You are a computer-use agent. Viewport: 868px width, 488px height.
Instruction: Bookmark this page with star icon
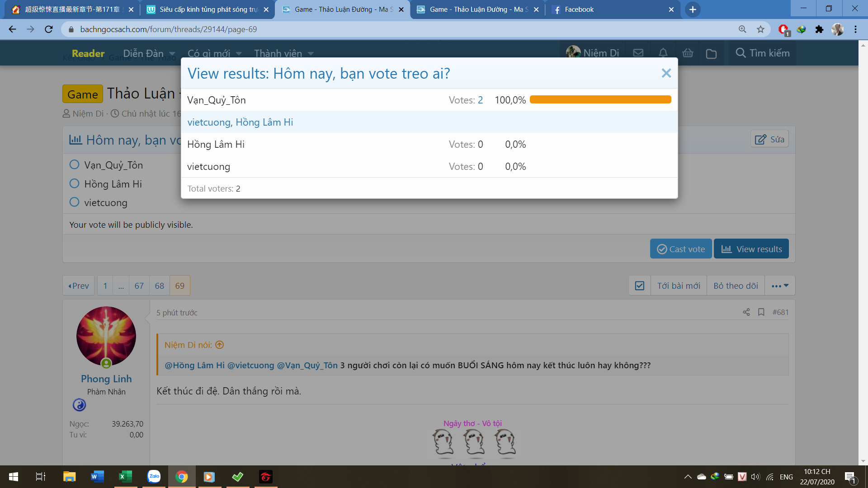760,29
